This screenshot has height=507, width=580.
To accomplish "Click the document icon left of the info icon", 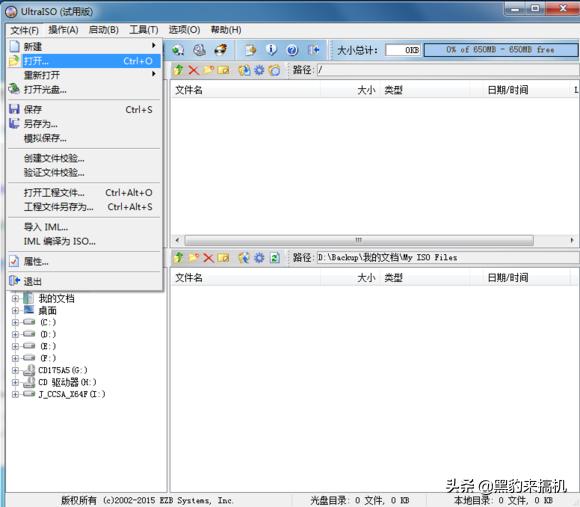I will coord(250,50).
